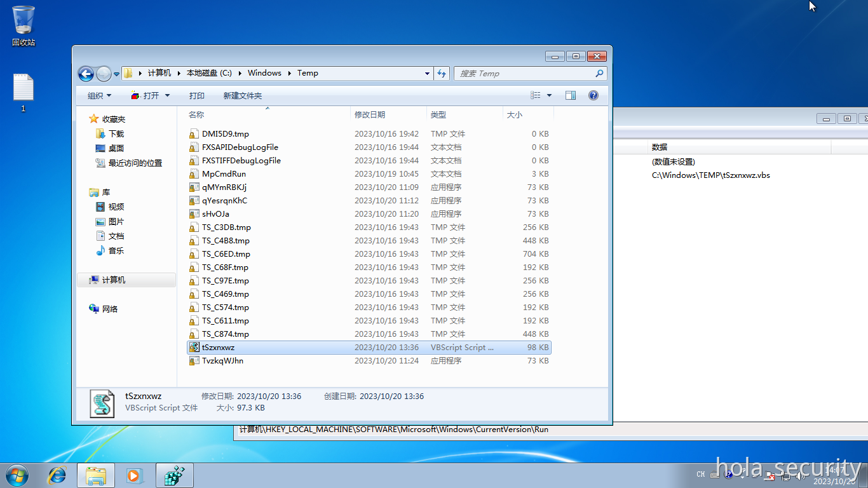Launch Windows Media Player from the taskbar

pyautogui.click(x=135, y=475)
